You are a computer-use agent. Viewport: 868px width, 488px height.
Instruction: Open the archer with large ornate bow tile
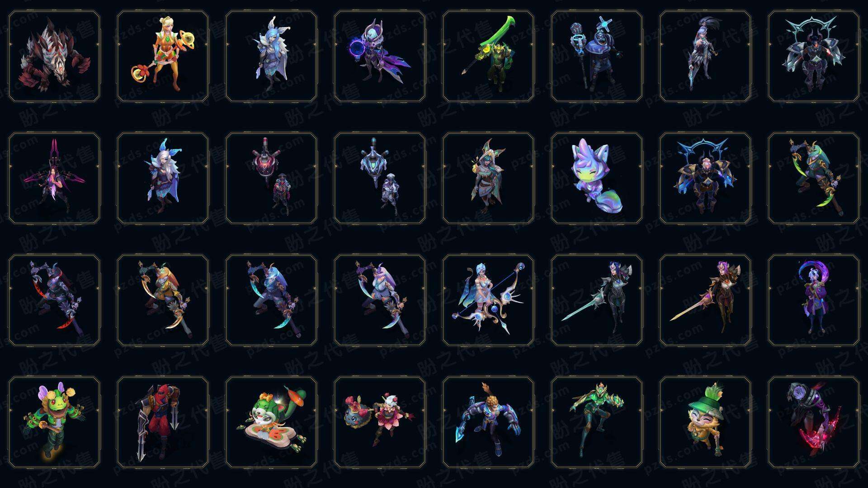488,300
